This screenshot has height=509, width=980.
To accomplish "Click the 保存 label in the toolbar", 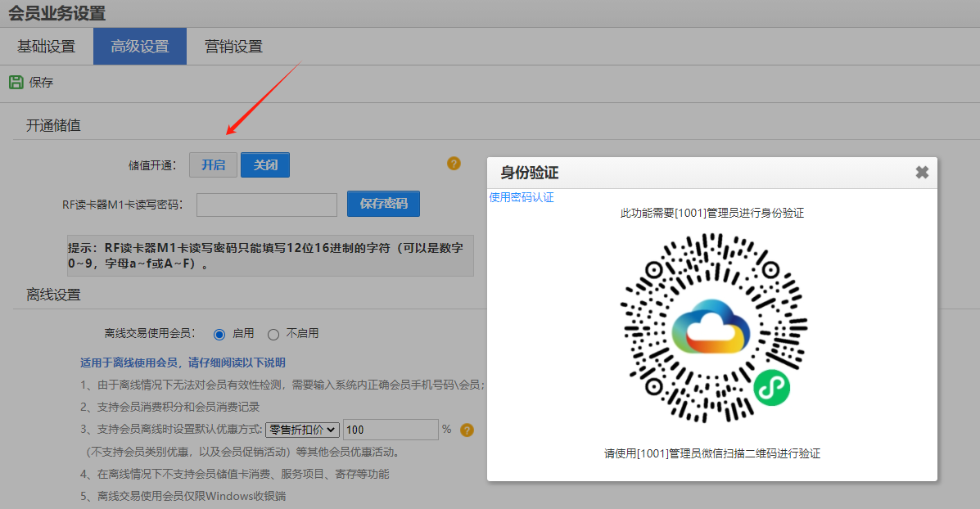I will (41, 83).
